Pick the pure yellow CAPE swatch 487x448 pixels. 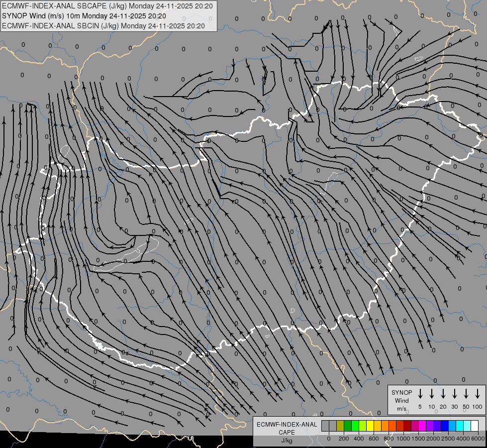(x=370, y=426)
